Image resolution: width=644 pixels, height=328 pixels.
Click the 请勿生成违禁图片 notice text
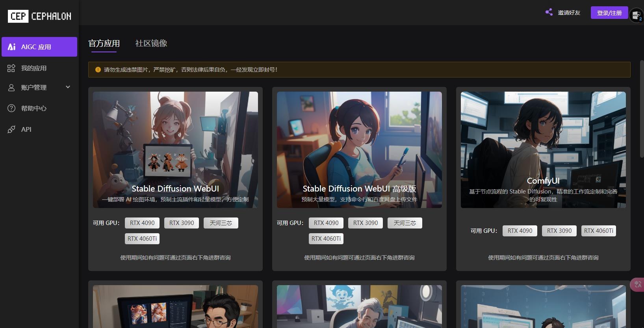click(191, 70)
